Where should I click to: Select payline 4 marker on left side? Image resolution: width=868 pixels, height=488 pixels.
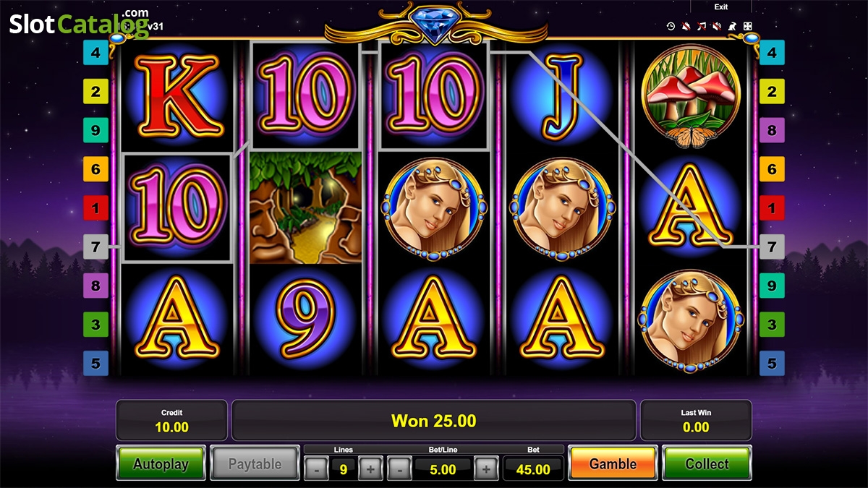click(95, 53)
